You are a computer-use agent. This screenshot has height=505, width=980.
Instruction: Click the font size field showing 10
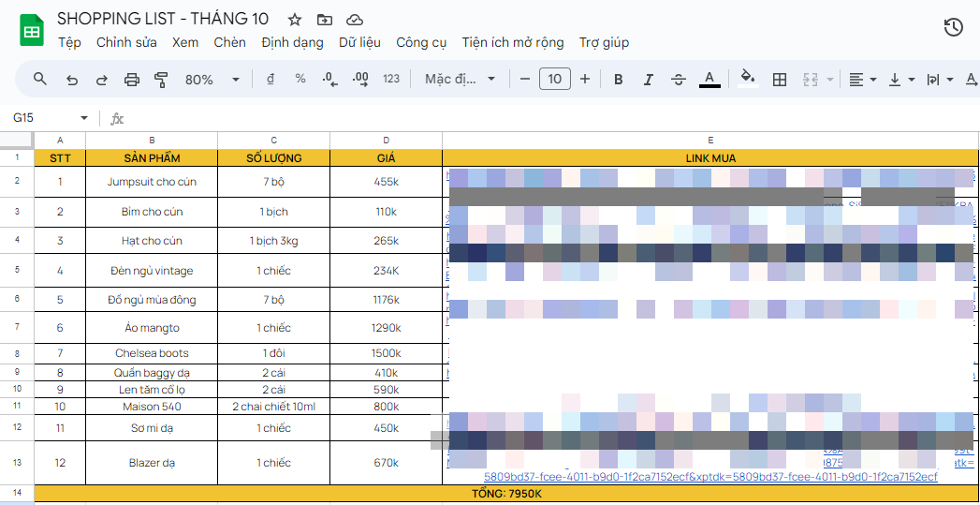click(x=555, y=79)
